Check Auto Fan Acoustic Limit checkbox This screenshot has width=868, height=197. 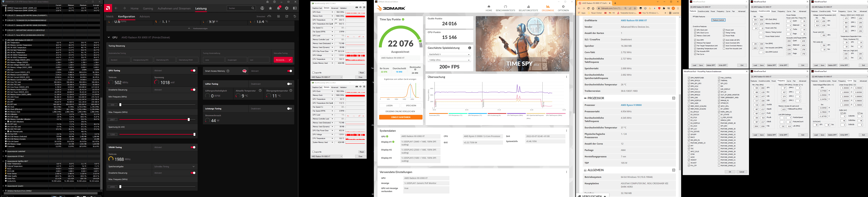click(724, 49)
